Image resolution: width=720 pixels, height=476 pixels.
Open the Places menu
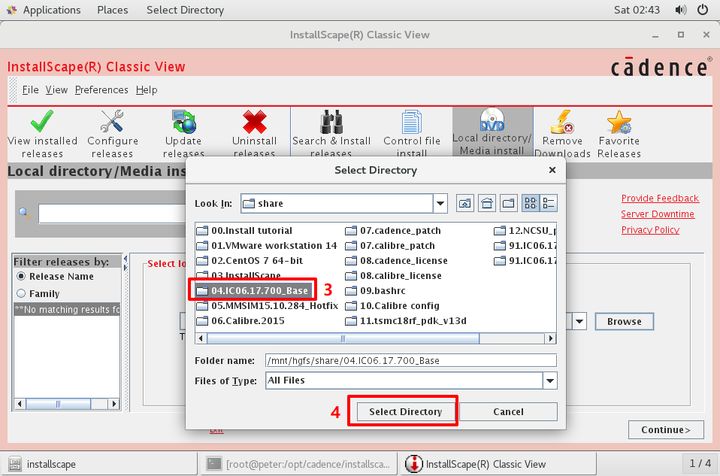(x=112, y=10)
